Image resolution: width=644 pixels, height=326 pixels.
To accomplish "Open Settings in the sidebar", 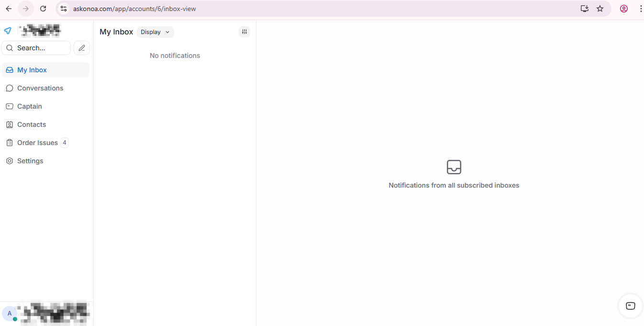I will (x=30, y=161).
